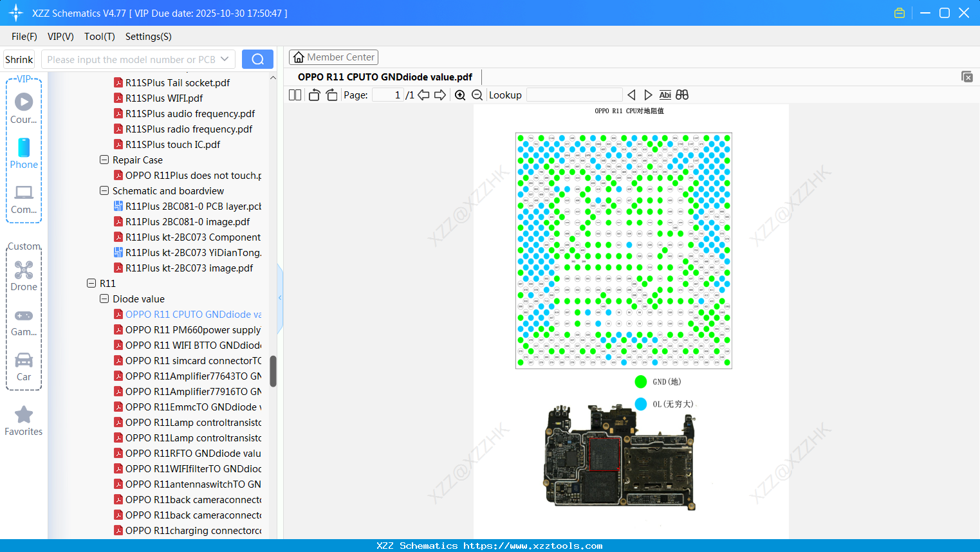Select the Phone category

(24, 153)
